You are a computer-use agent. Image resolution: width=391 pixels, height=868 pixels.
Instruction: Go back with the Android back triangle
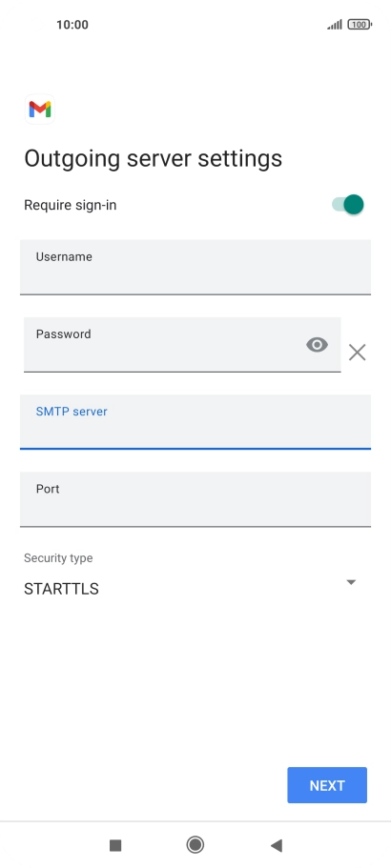277,845
